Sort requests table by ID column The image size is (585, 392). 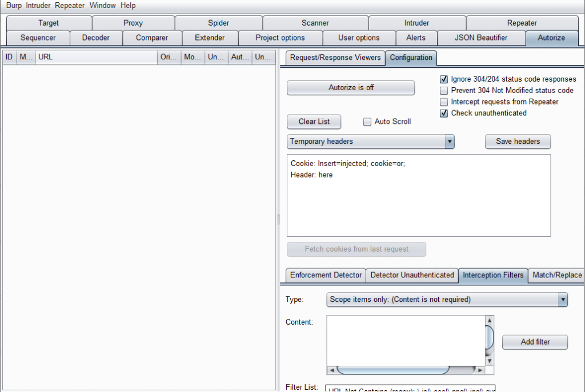coord(9,58)
